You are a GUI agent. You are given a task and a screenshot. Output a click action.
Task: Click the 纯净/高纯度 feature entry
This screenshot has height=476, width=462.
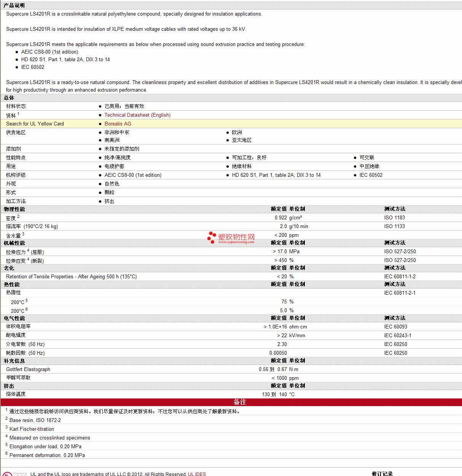[x=118, y=157]
